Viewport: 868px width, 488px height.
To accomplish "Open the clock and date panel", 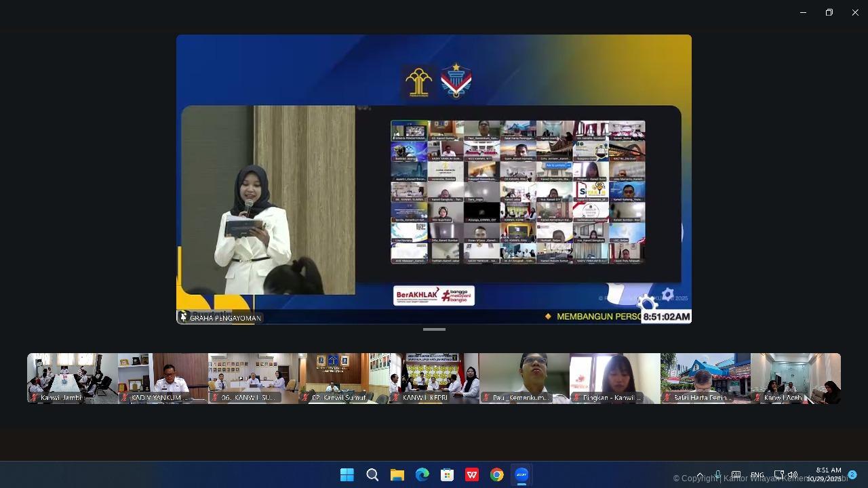I will [825, 474].
